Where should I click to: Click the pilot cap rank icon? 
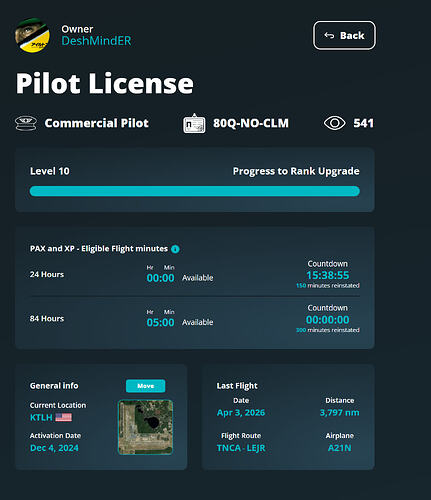click(26, 123)
